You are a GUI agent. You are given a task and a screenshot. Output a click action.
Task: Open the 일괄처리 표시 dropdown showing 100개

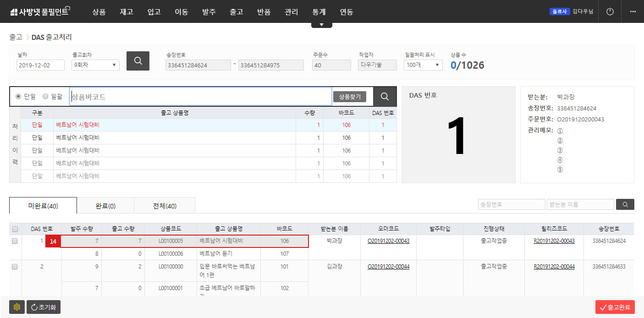point(422,65)
